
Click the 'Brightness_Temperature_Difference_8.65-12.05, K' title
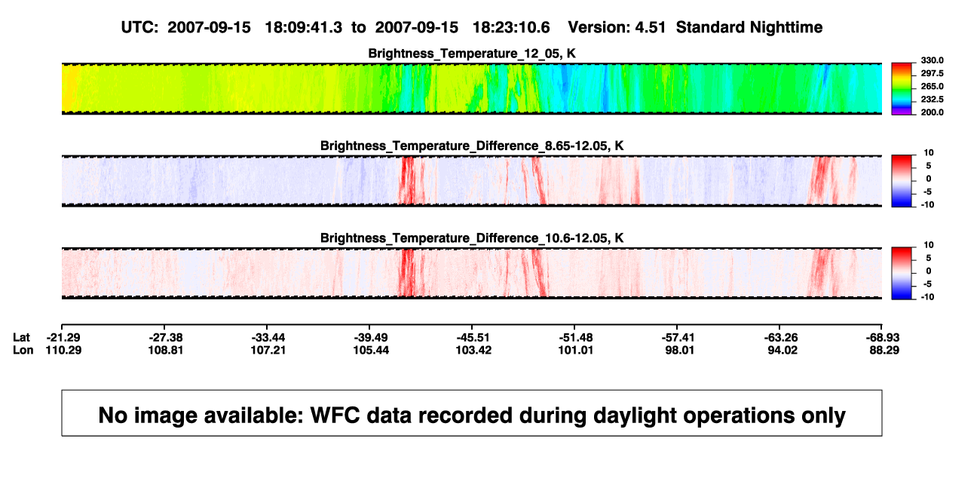(472, 146)
